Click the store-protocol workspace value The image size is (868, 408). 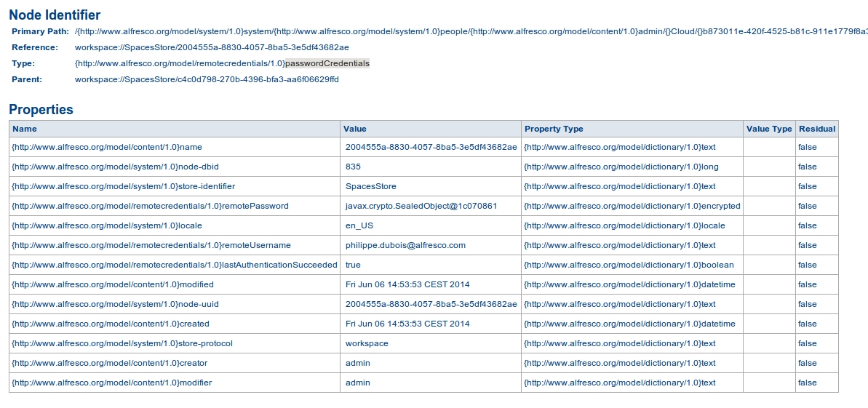point(367,343)
